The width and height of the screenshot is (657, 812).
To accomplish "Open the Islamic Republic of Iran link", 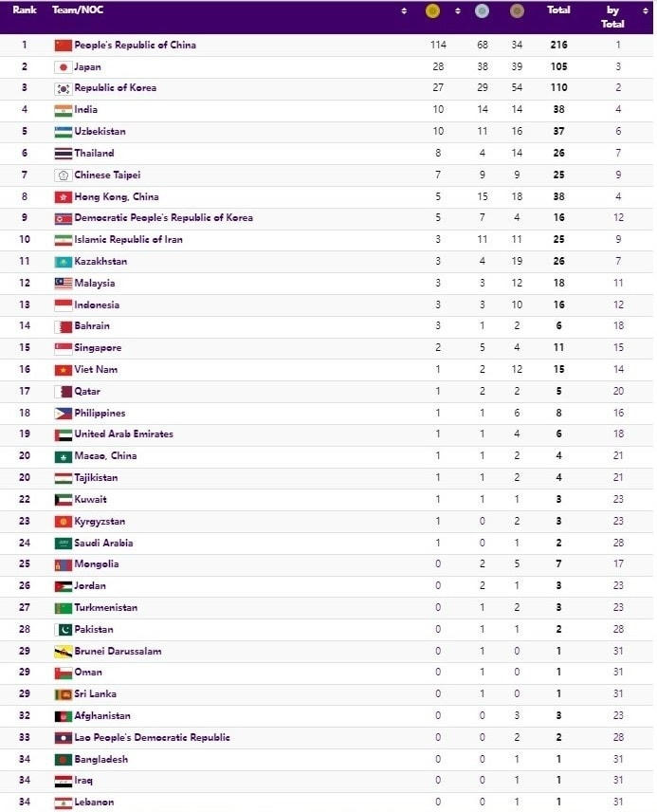I will tap(128, 240).
